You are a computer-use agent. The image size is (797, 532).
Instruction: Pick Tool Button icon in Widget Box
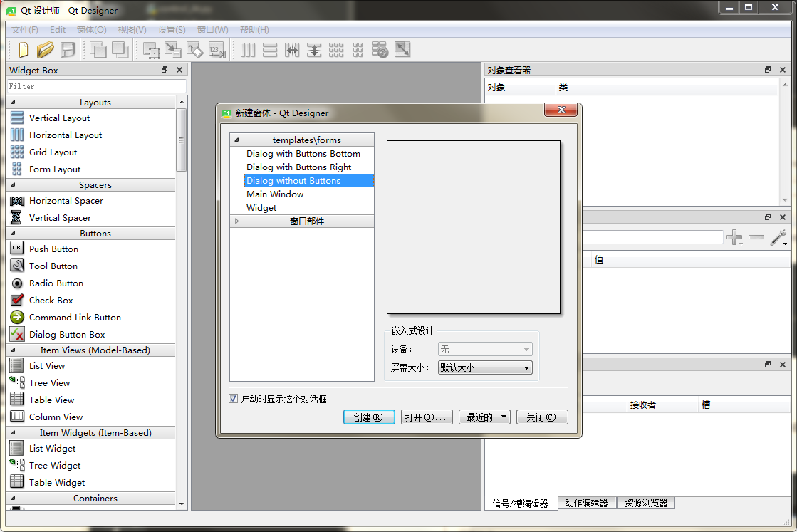pyautogui.click(x=17, y=266)
